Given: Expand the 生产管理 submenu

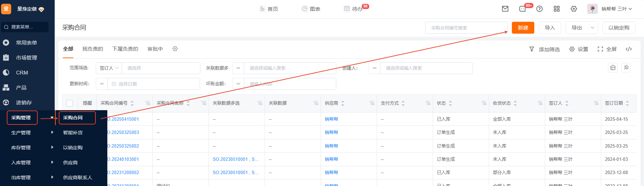Looking at the screenshot, I should 52,133.
